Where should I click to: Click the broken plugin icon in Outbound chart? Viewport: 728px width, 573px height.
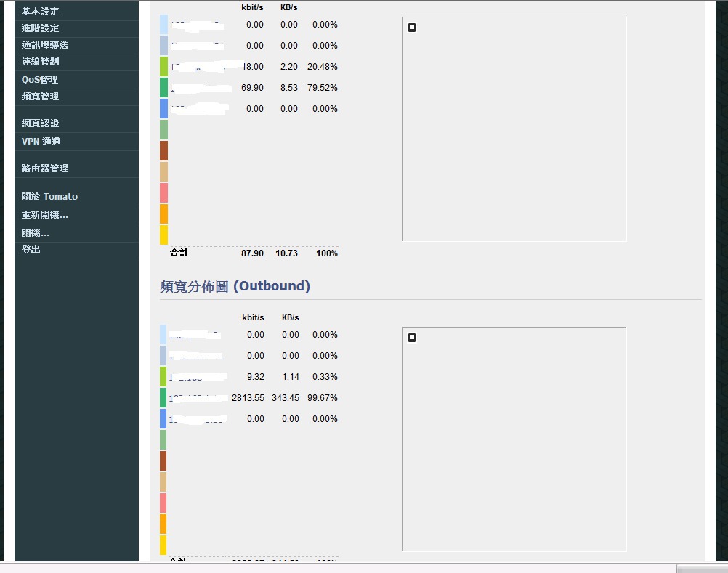(412, 337)
